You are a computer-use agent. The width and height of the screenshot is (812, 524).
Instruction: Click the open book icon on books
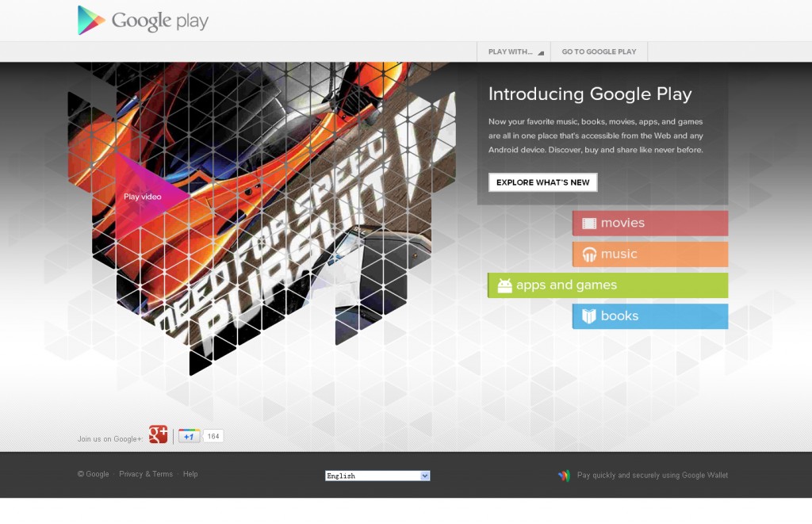pyautogui.click(x=589, y=316)
